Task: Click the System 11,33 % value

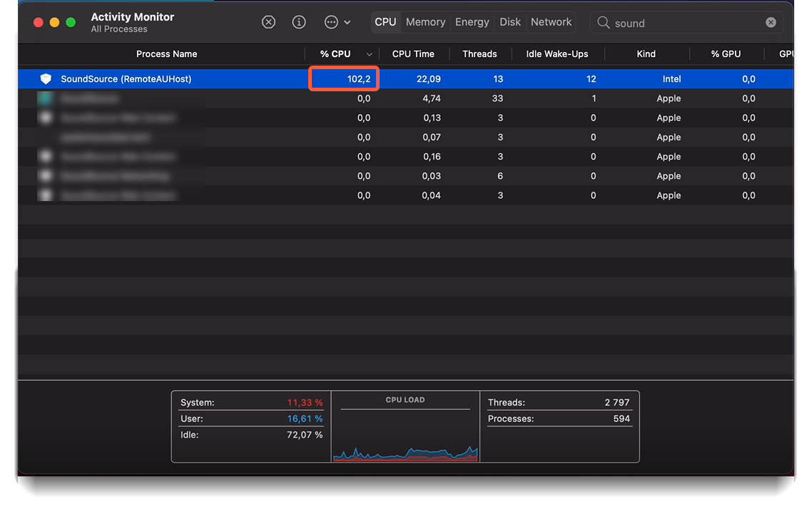Action: [305, 402]
